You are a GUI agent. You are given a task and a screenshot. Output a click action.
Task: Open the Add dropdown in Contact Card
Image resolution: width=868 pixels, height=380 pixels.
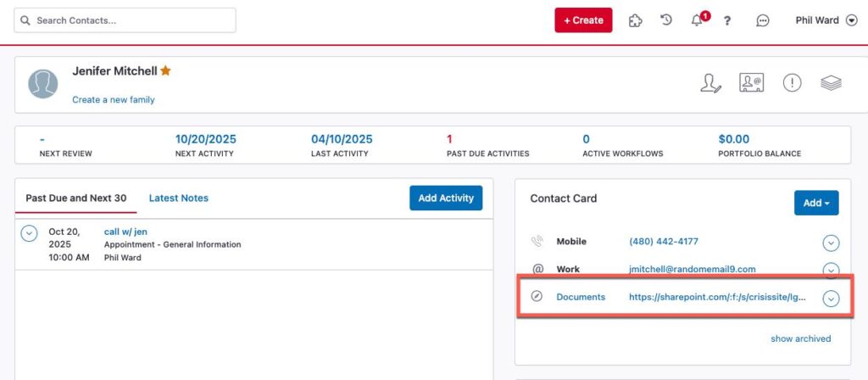click(816, 203)
